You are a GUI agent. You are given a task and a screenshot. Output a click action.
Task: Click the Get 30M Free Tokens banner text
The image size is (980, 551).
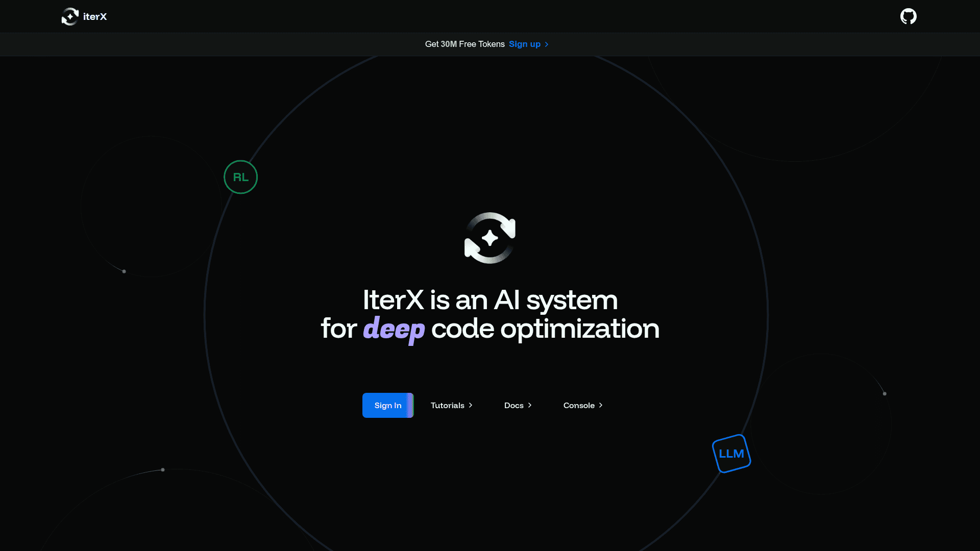[465, 44]
